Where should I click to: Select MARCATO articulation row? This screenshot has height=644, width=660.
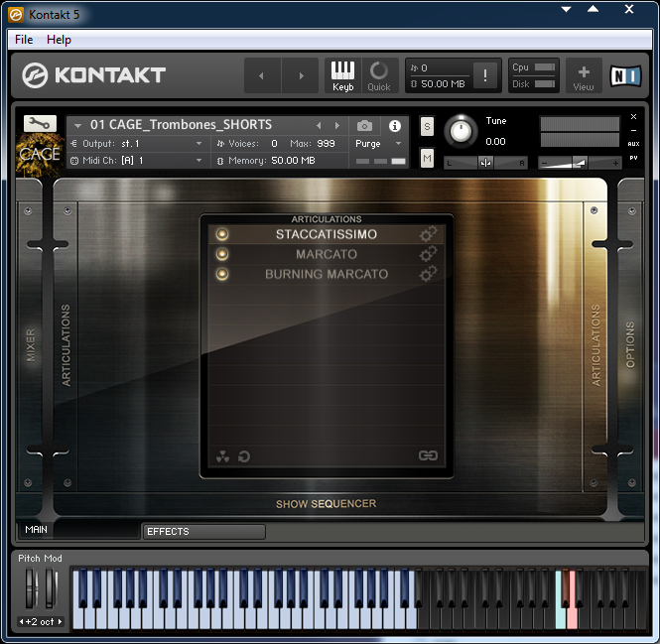pos(327,254)
